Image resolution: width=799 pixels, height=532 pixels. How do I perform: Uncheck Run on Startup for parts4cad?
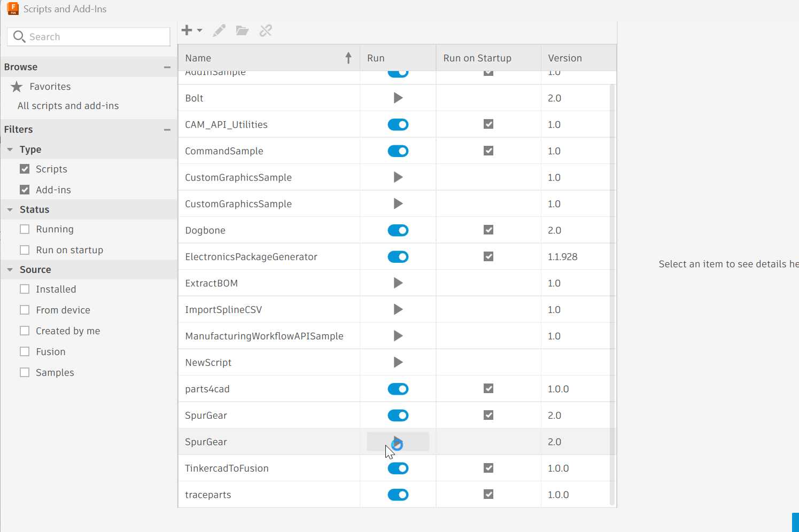tap(488, 388)
